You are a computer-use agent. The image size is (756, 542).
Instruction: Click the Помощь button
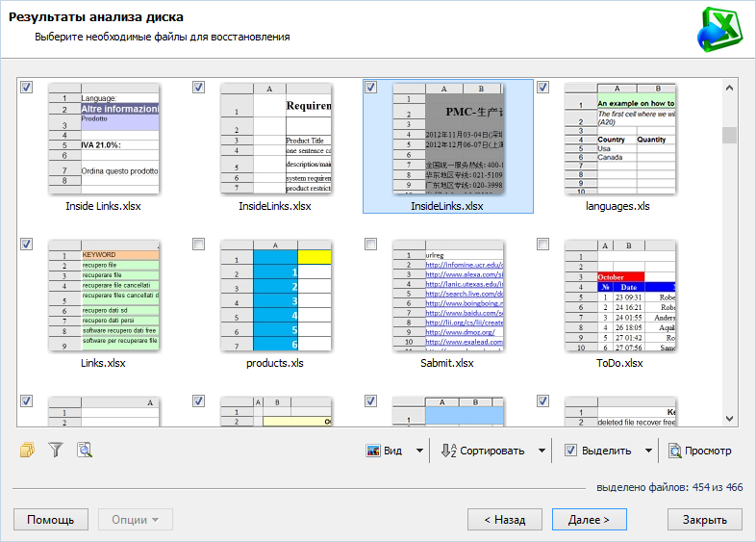51,520
